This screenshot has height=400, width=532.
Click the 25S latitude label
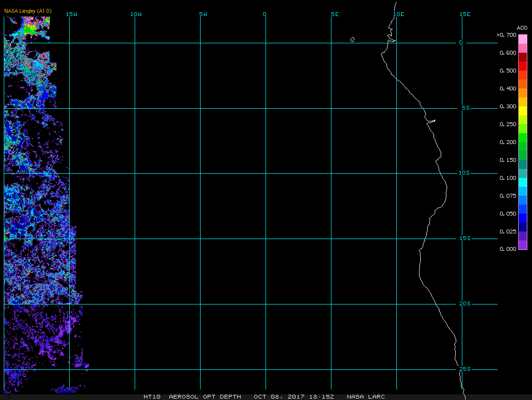click(465, 369)
